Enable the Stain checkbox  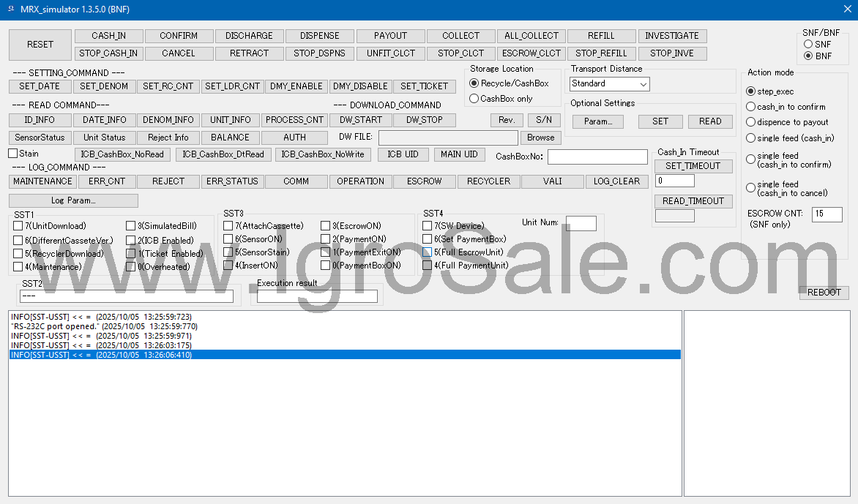click(x=12, y=154)
